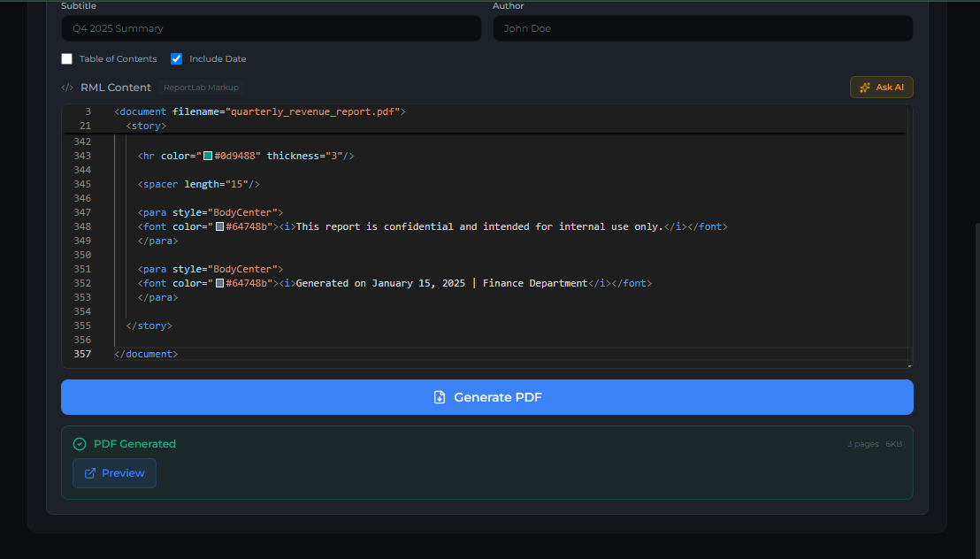Click the sticky document filename line
Image resolution: width=980 pixels, height=559 pixels.
tap(260, 111)
